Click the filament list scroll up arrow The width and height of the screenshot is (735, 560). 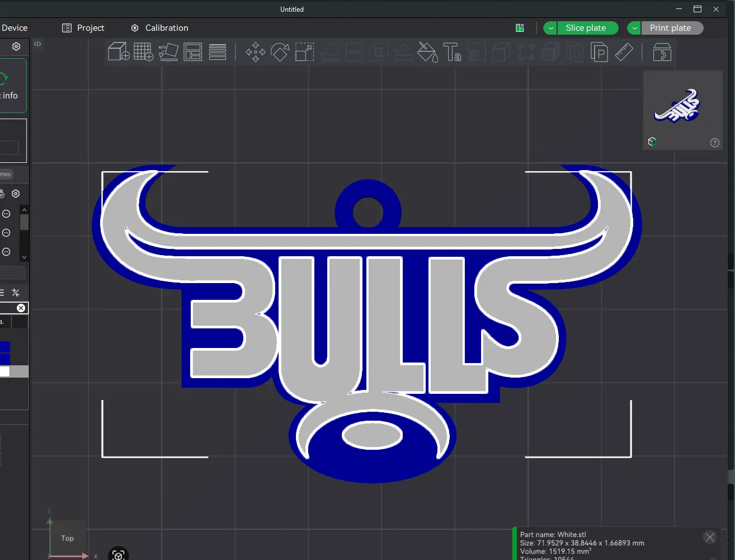(24, 210)
